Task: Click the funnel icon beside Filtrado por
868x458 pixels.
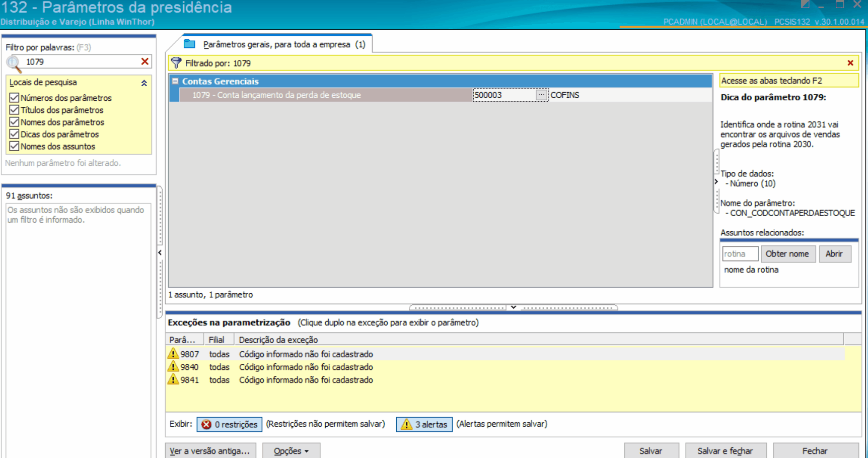Action: click(176, 63)
